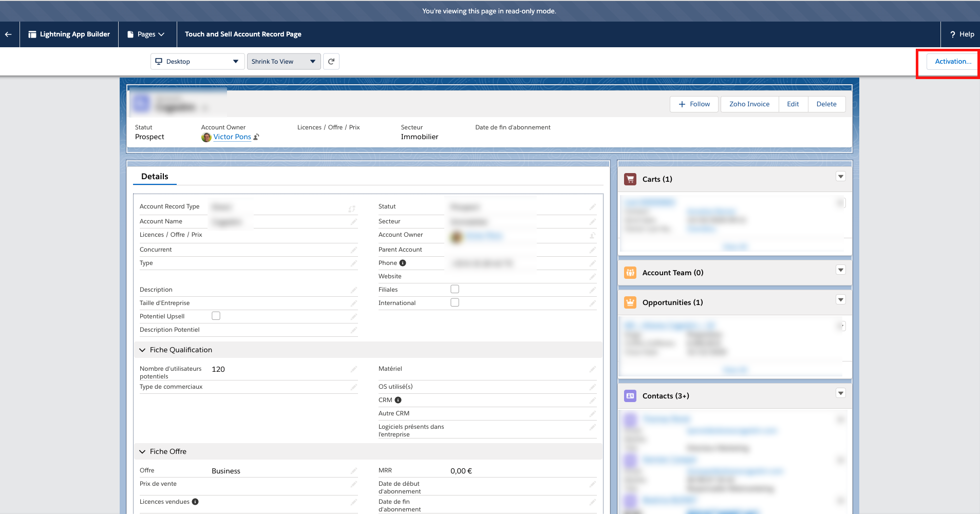This screenshot has width=980, height=514.
Task: Click pencil icon for Prix de vente
Action: coord(354,484)
